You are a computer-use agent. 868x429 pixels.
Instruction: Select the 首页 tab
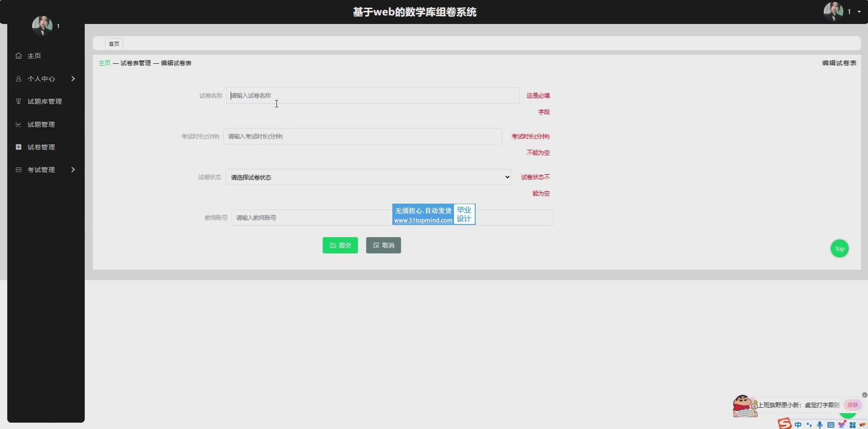[x=114, y=44]
